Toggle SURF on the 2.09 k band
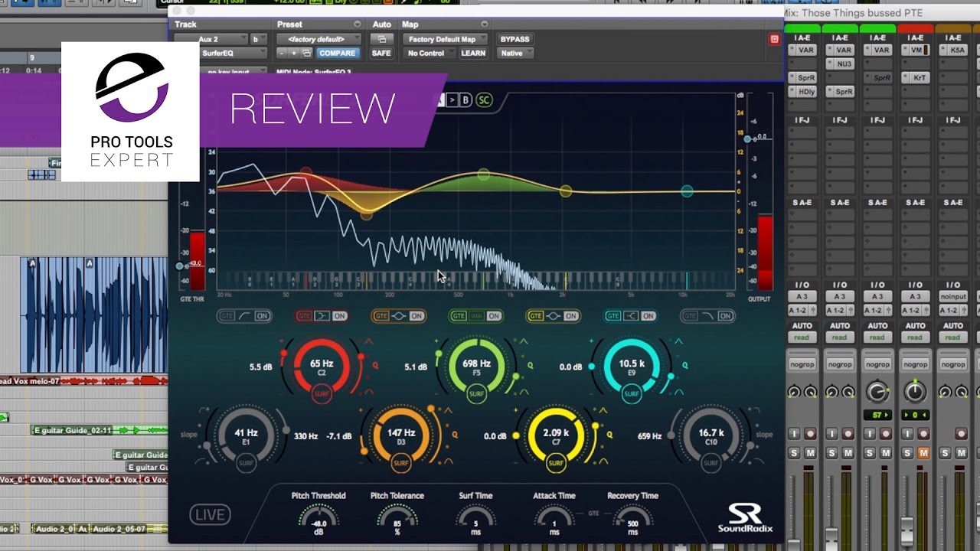The width and height of the screenshot is (980, 551). (556, 463)
